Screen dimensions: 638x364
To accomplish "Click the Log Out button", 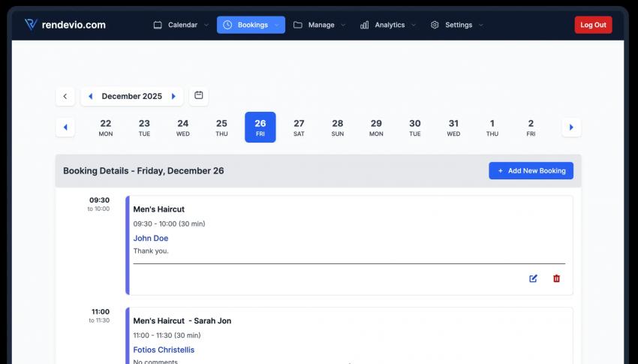I will click(593, 25).
